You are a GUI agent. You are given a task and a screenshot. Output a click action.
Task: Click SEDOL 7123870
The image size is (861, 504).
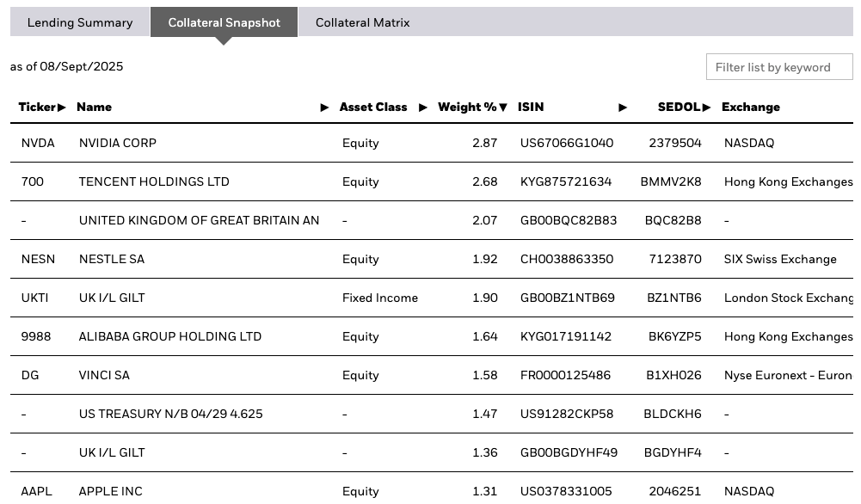675,259
